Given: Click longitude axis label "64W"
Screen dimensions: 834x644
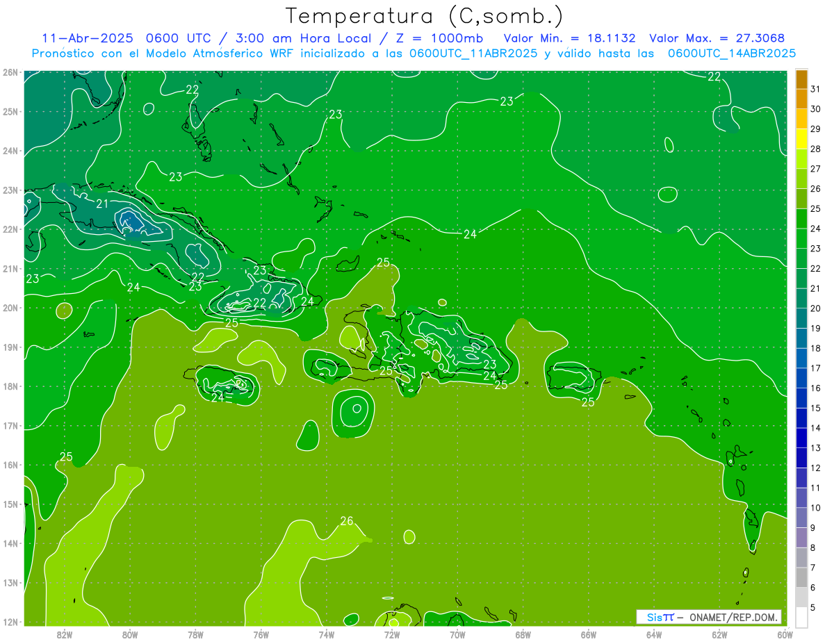Looking at the screenshot, I should coord(653,634).
